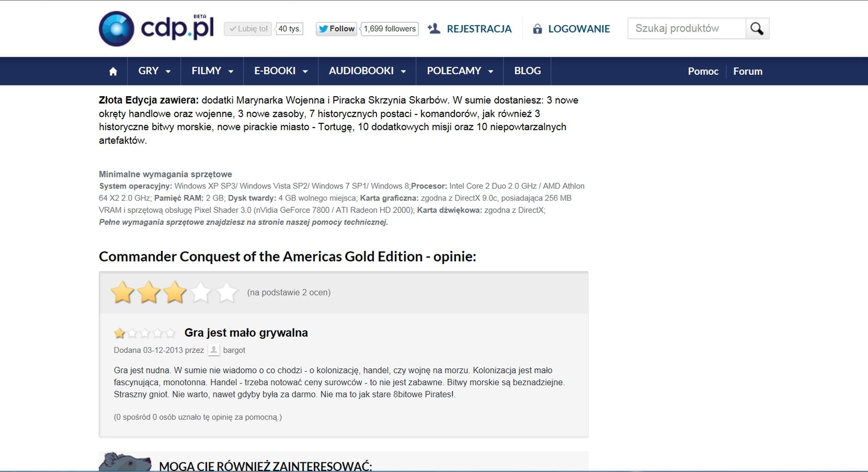
Task: Click the bargot user avatar icon
Action: (x=213, y=350)
